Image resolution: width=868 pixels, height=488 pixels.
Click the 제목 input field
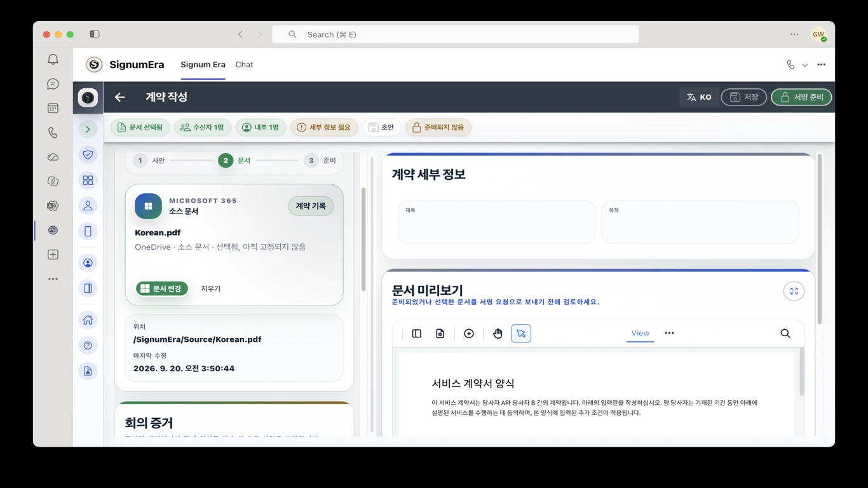tap(496, 222)
